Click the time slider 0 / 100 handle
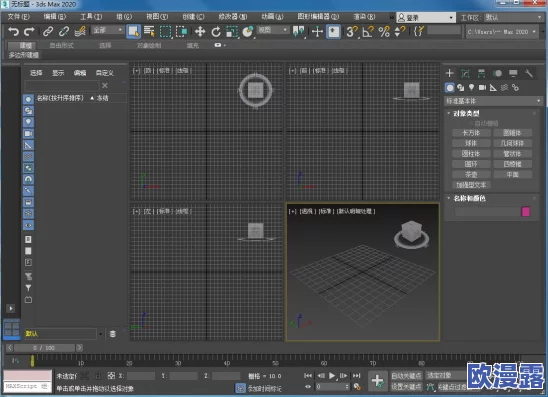 click(44, 348)
